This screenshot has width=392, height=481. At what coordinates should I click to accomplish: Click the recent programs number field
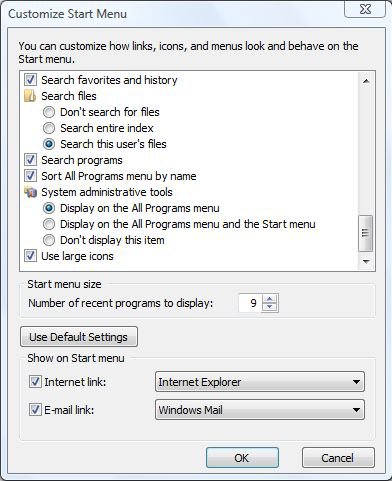[250, 303]
